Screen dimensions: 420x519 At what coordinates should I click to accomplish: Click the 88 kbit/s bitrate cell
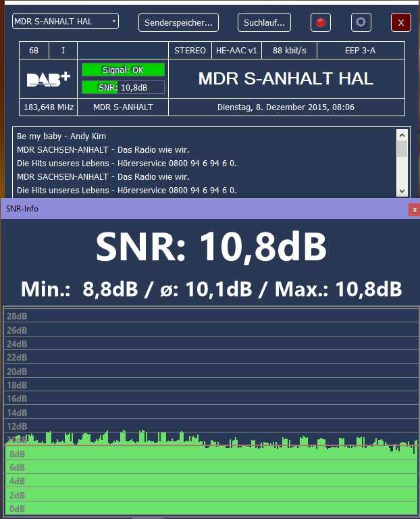click(x=289, y=51)
